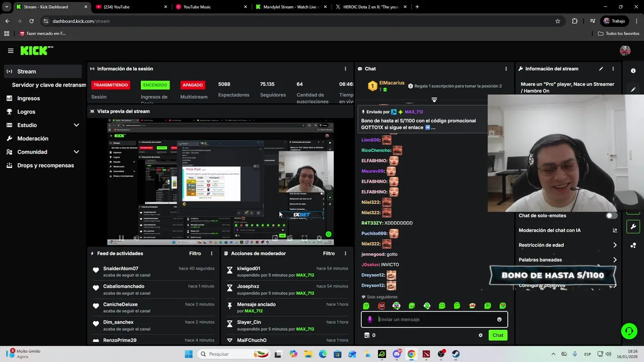Show hidden system tray icons
This screenshot has height=362, width=644.
pos(553,354)
